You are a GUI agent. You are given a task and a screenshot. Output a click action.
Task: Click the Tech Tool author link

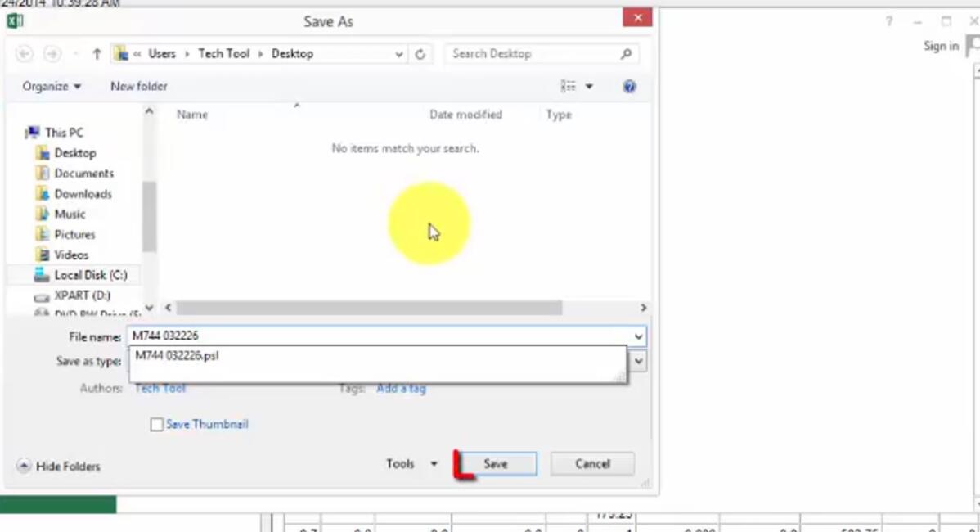(160, 388)
